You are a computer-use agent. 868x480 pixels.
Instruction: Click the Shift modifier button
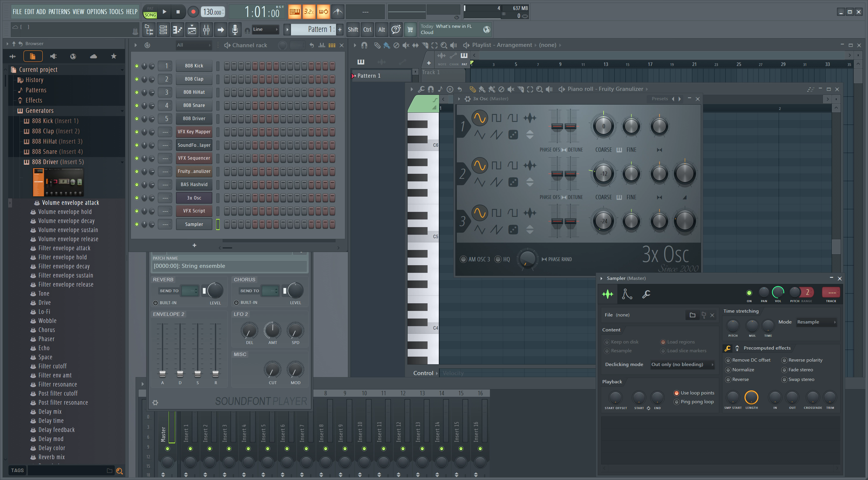pyautogui.click(x=353, y=30)
